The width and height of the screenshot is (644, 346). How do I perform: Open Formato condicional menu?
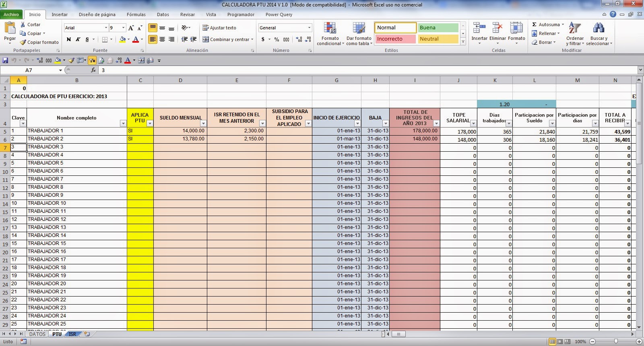(x=330, y=34)
